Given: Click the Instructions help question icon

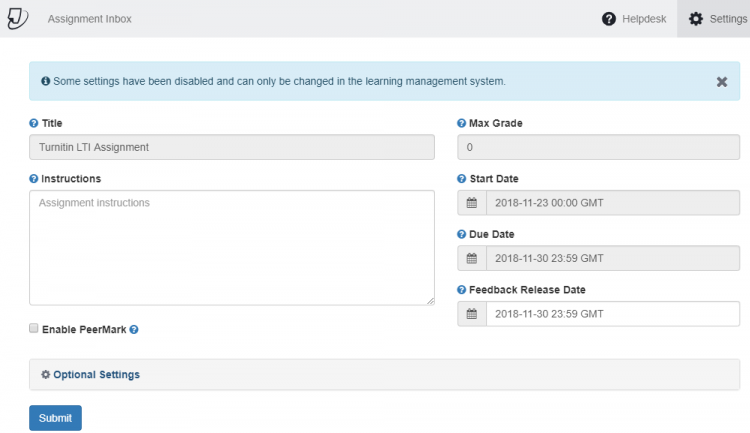Looking at the screenshot, I should [34, 179].
